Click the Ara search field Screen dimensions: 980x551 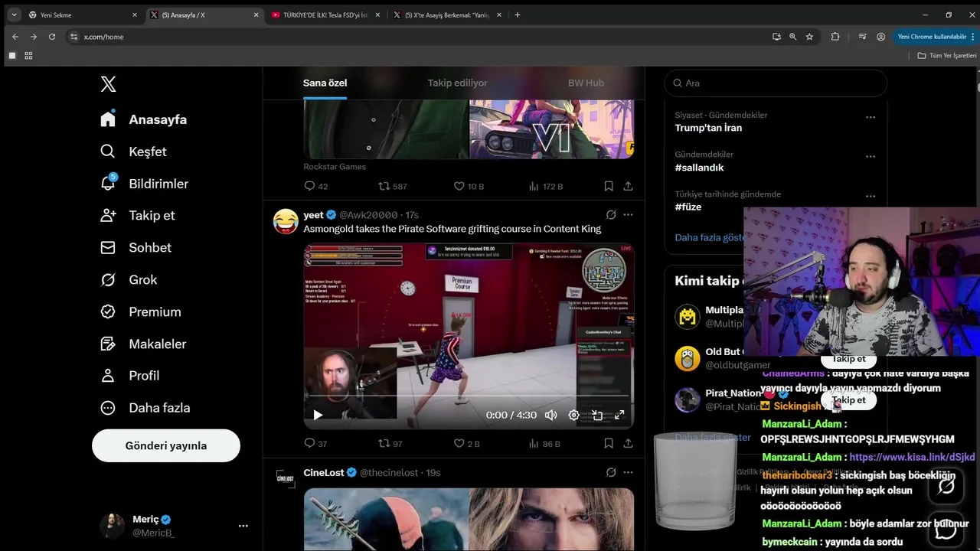pyautogui.click(x=775, y=83)
